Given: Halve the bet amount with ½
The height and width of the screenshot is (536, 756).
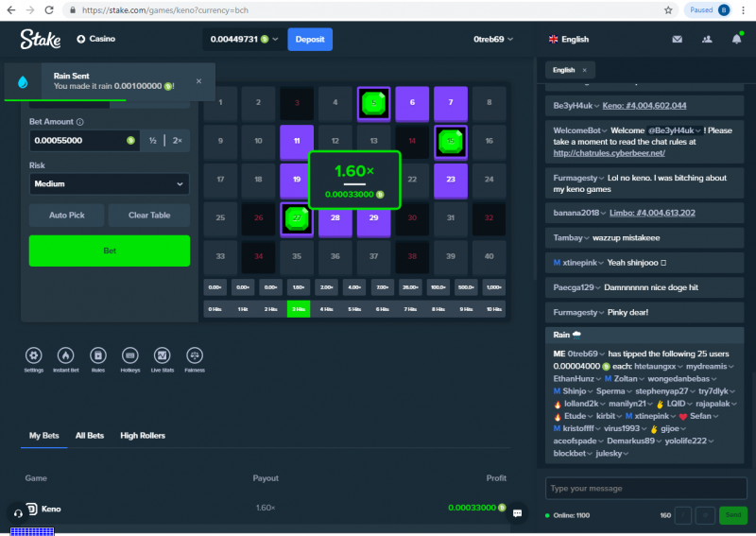Looking at the screenshot, I should coord(153,141).
